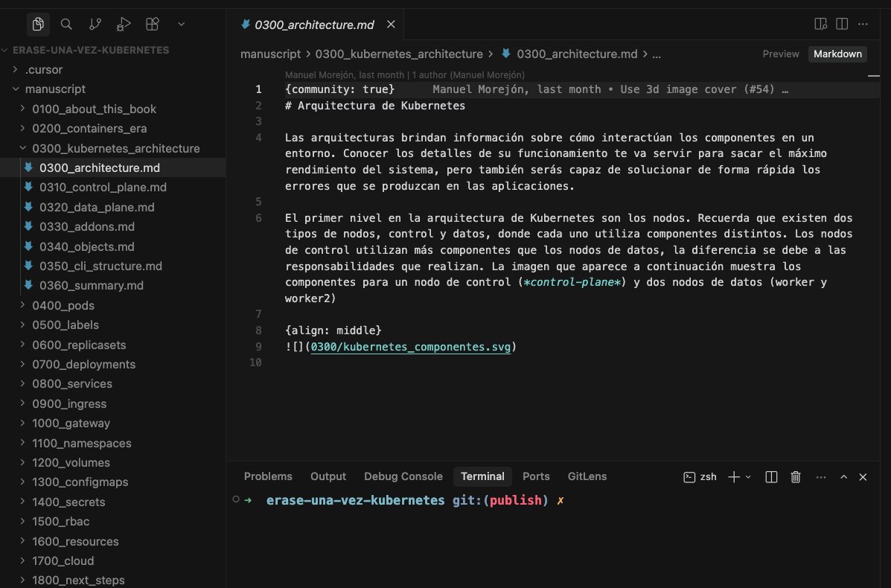Split the editor right
891x588 pixels.
842,24
